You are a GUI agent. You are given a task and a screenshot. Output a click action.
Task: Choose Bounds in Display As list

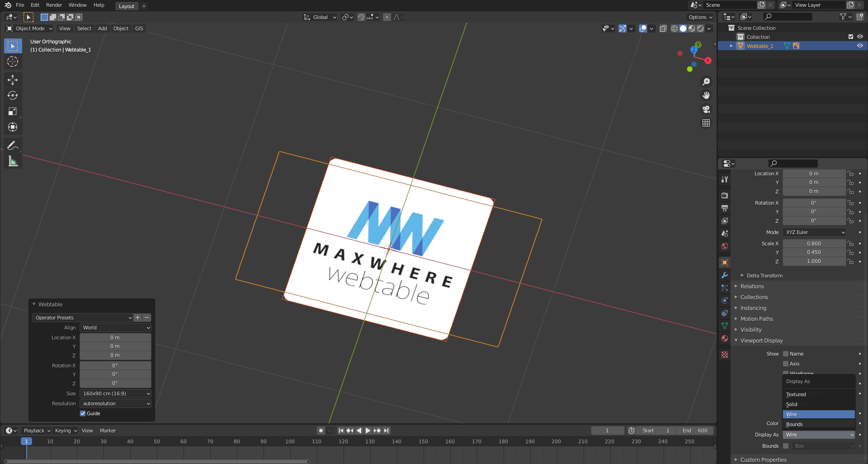(819, 424)
